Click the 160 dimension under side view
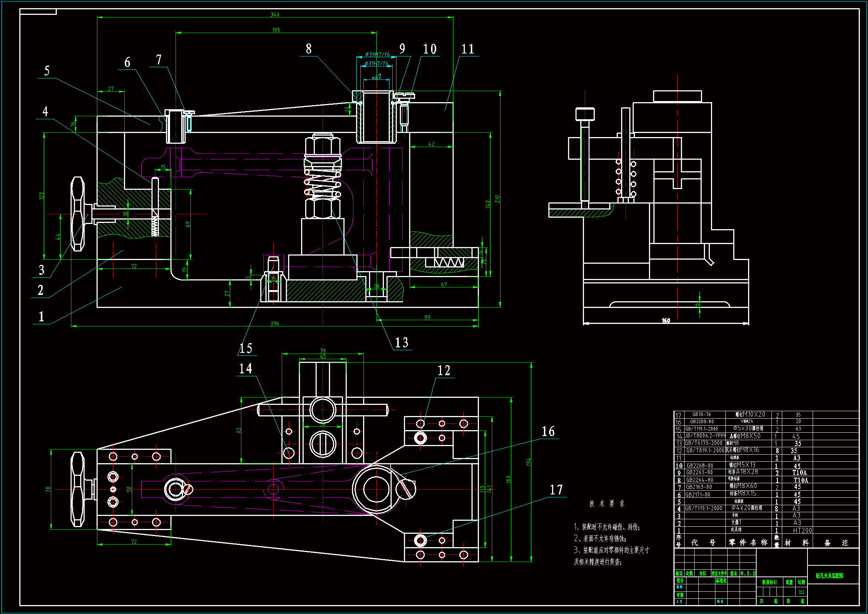868x614 pixels. tap(666, 321)
